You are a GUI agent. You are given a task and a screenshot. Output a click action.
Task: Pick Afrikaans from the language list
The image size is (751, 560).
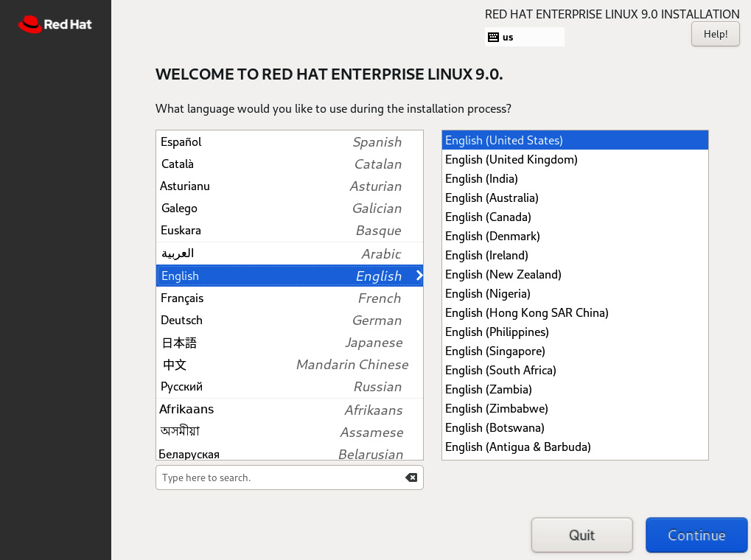pyautogui.click(x=290, y=410)
